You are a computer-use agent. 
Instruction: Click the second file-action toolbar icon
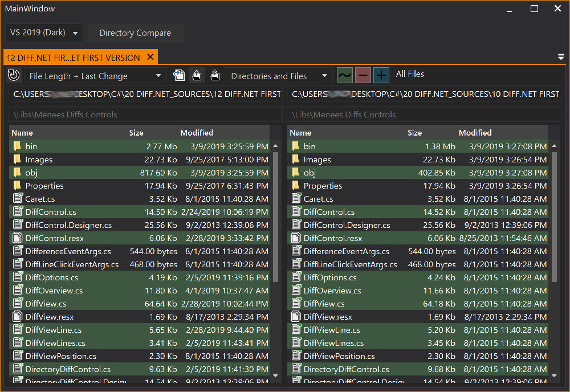coord(197,76)
